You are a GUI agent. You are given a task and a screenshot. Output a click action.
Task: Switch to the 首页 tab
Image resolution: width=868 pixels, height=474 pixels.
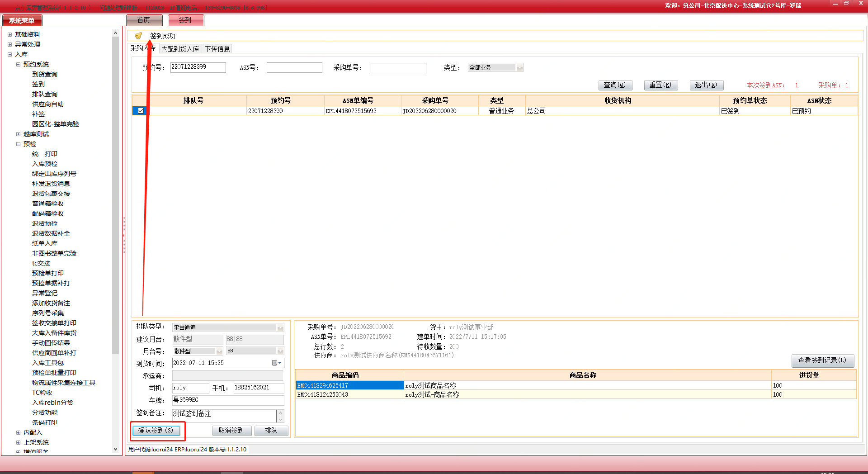click(144, 20)
